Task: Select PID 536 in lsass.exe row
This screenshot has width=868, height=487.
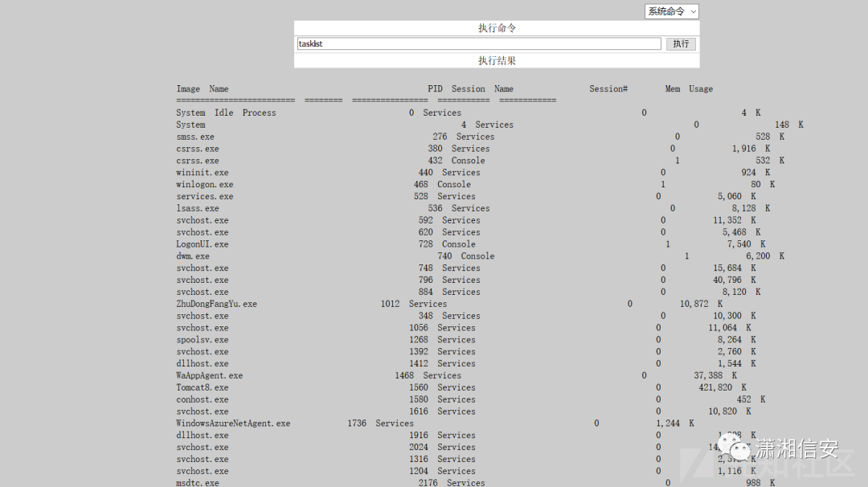Action: click(x=435, y=209)
